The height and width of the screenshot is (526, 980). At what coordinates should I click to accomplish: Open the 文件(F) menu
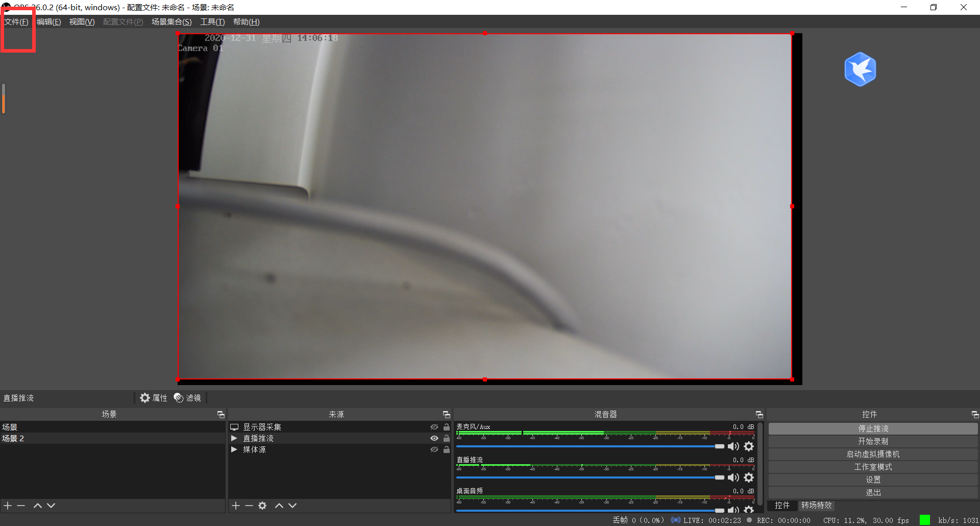[x=16, y=22]
